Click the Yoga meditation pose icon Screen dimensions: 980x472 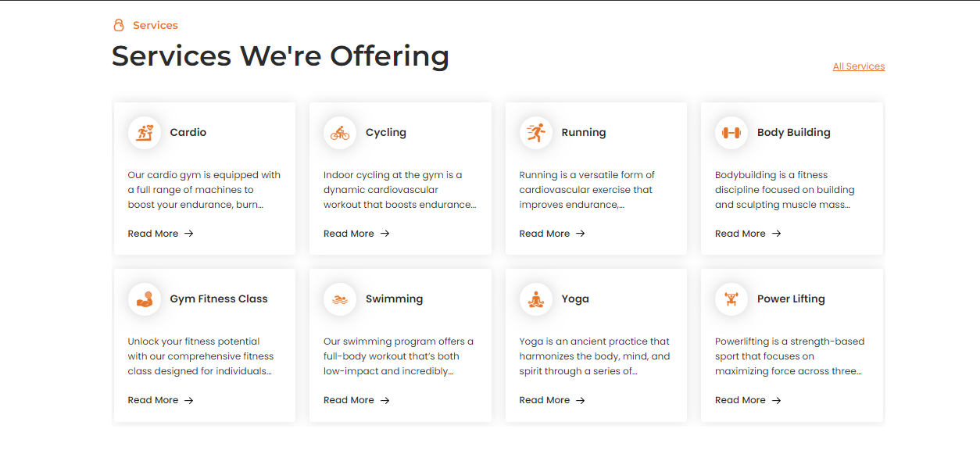pyautogui.click(x=536, y=299)
